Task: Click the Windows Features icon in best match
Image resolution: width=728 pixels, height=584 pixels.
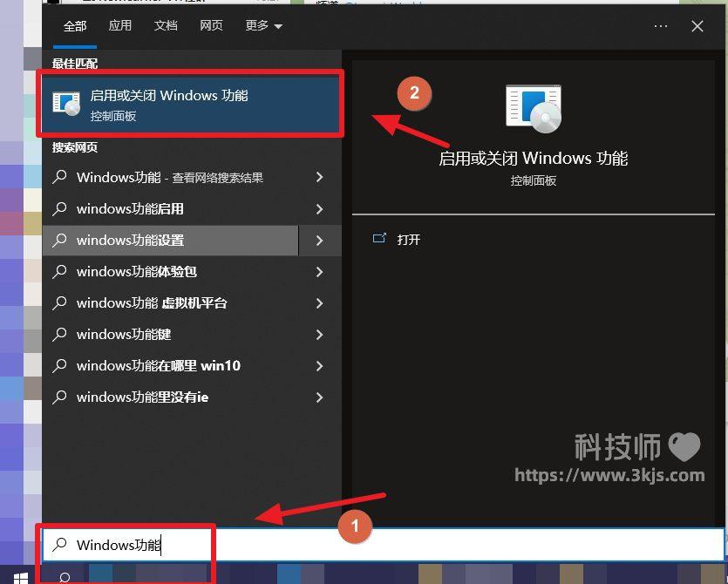Action: coord(66,103)
